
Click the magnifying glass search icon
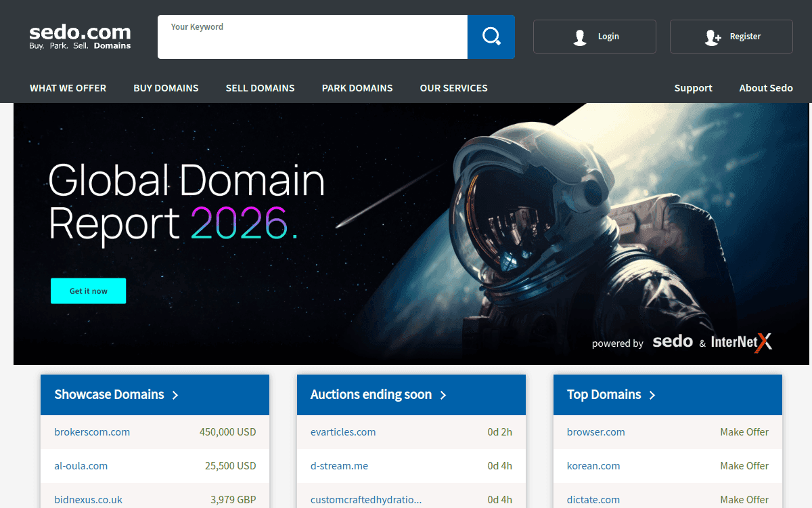coord(491,37)
